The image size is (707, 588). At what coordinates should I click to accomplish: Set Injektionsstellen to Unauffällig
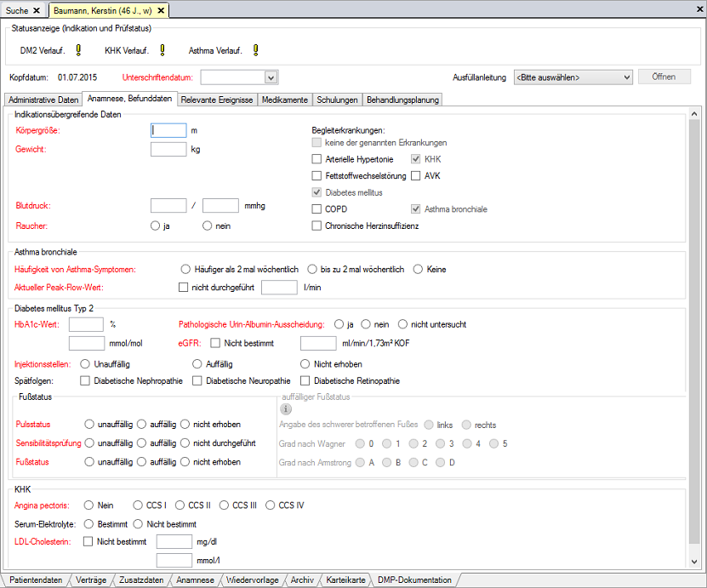click(85, 364)
